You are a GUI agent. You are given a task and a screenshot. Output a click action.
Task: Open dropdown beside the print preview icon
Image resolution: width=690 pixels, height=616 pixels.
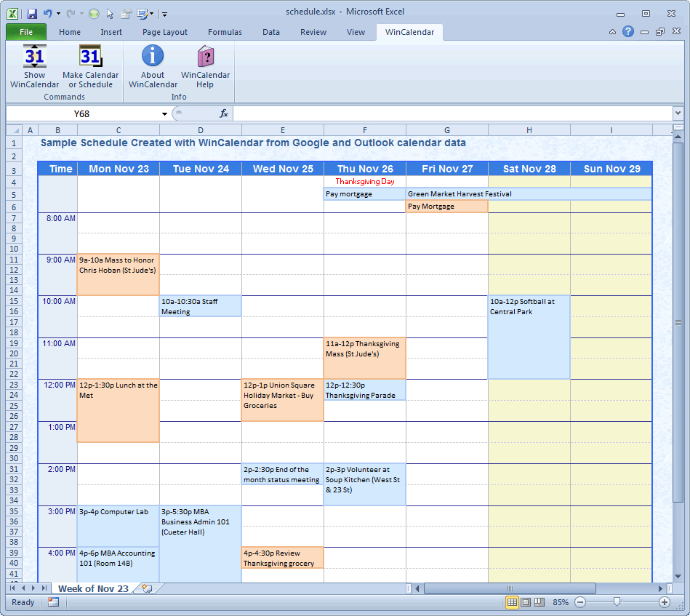click(152, 14)
